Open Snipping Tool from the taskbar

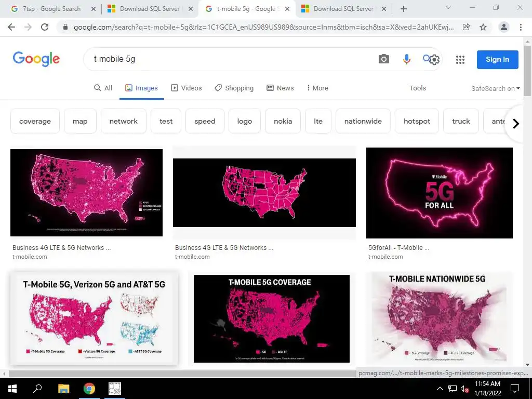[115, 389]
